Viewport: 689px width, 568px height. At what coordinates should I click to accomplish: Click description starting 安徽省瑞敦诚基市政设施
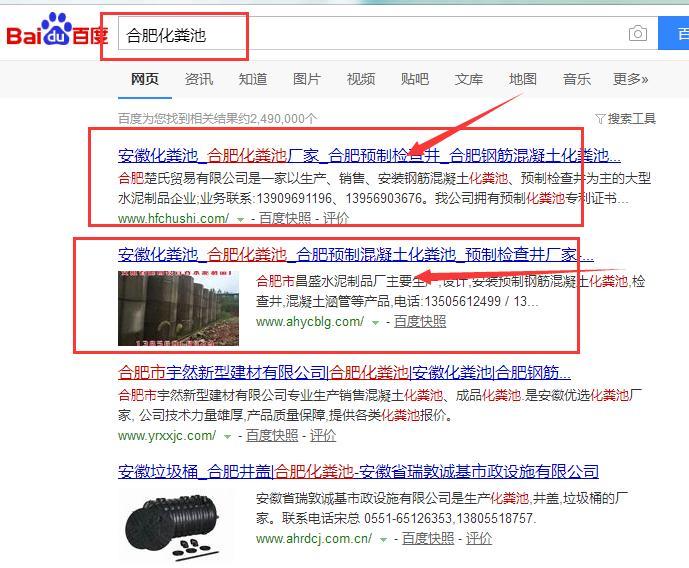[442, 508]
